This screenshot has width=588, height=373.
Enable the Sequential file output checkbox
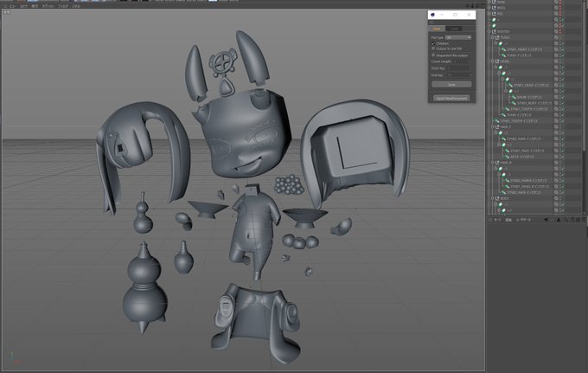pyautogui.click(x=433, y=55)
